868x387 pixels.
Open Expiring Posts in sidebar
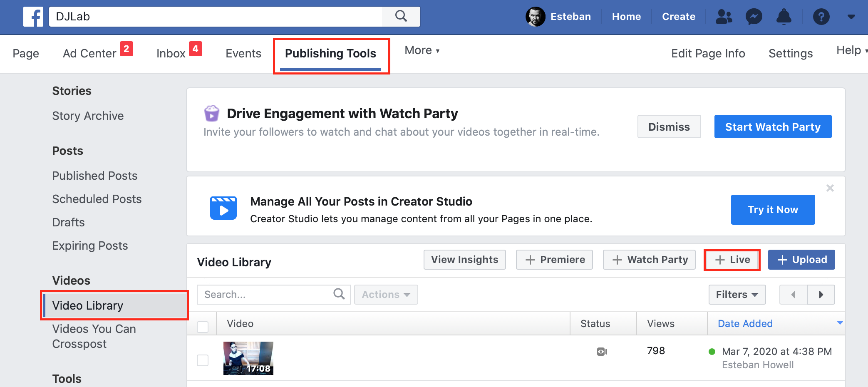pyautogui.click(x=90, y=246)
